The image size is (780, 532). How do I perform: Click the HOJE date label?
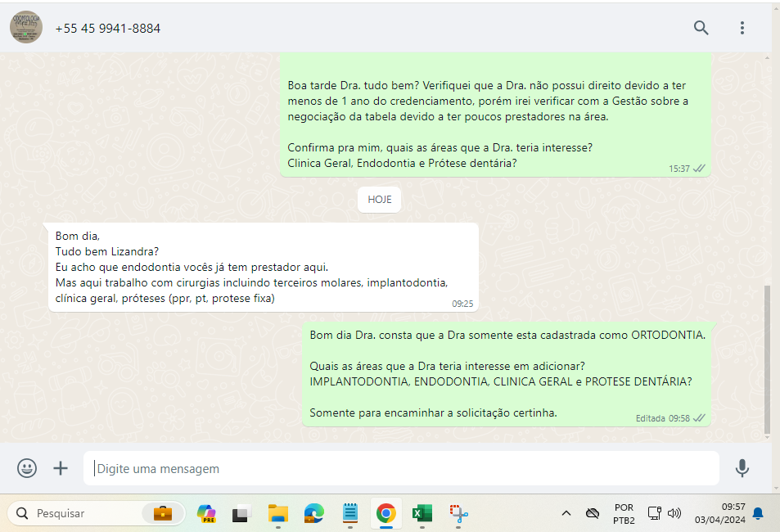[380, 200]
